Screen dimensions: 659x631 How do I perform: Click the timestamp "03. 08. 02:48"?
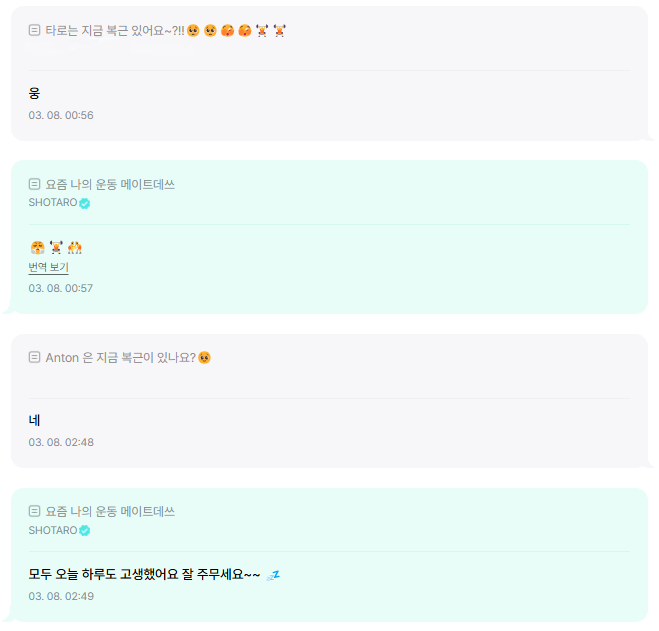coord(61,442)
